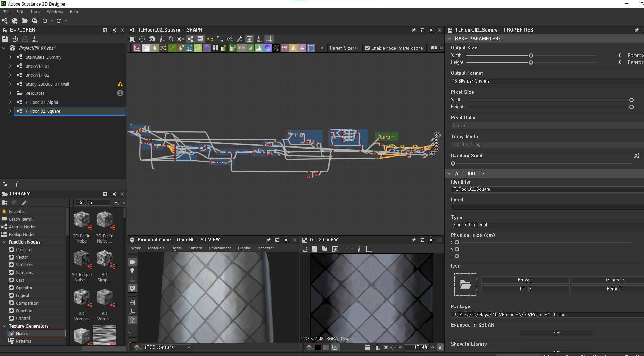Click the camera snapshot icon in graph toolbar
Screen dimensions: 644x356
[x=152, y=39]
